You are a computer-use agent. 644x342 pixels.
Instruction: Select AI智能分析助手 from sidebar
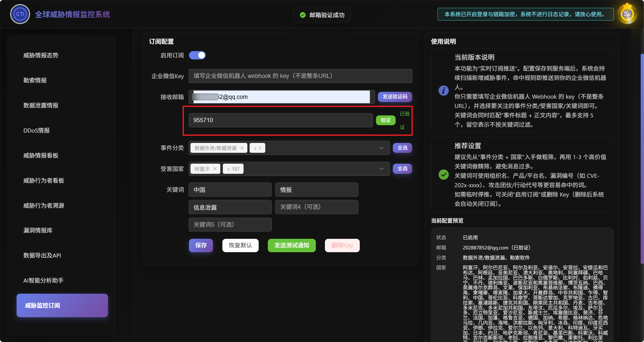click(x=43, y=280)
